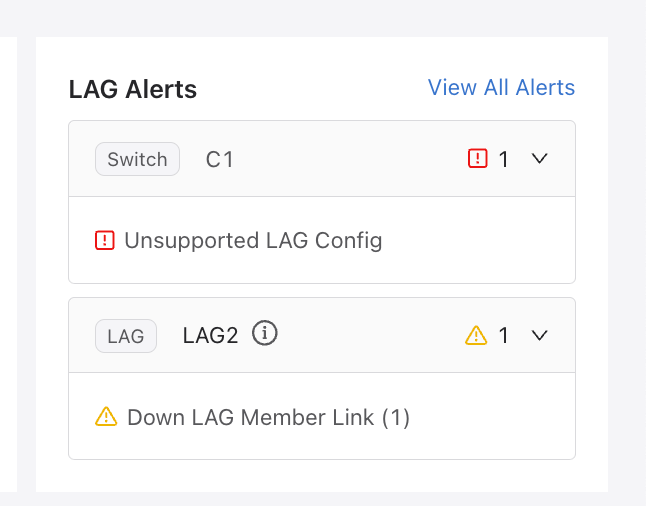Select the LAG2 name label
Viewport: 646px width, 506px height.
coord(210,335)
